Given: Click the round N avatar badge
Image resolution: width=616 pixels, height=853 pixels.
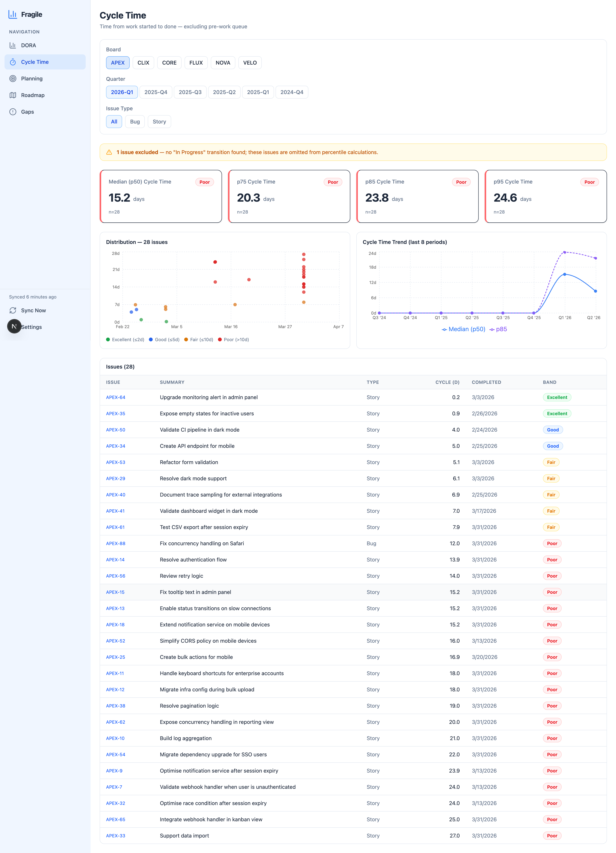Looking at the screenshot, I should pos(14,326).
